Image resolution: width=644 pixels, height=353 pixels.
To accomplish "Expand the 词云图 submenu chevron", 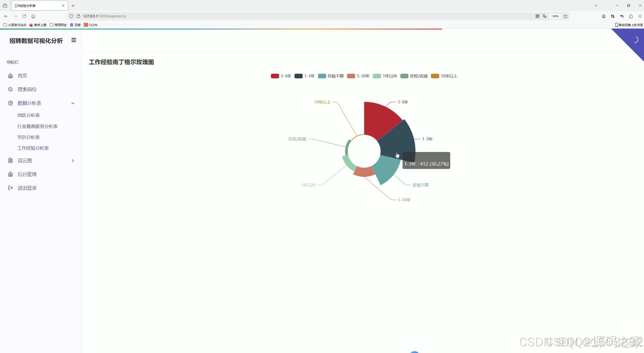I will click(73, 161).
